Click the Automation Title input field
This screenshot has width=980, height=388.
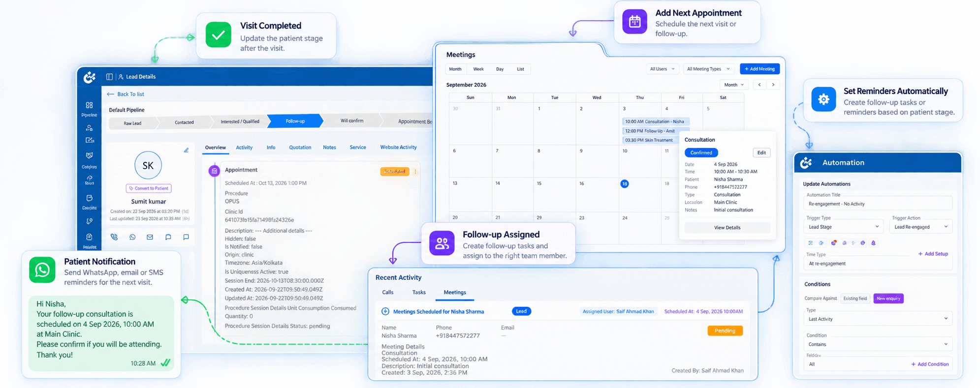pyautogui.click(x=878, y=204)
